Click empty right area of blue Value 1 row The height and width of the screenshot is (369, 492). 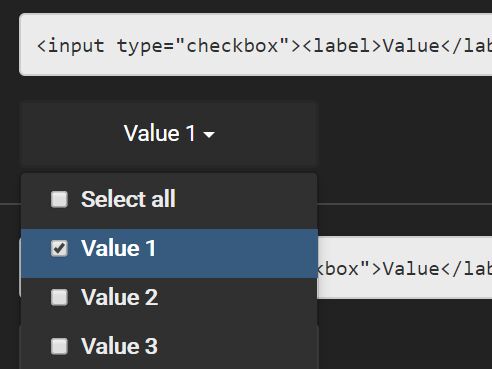click(x=237, y=253)
